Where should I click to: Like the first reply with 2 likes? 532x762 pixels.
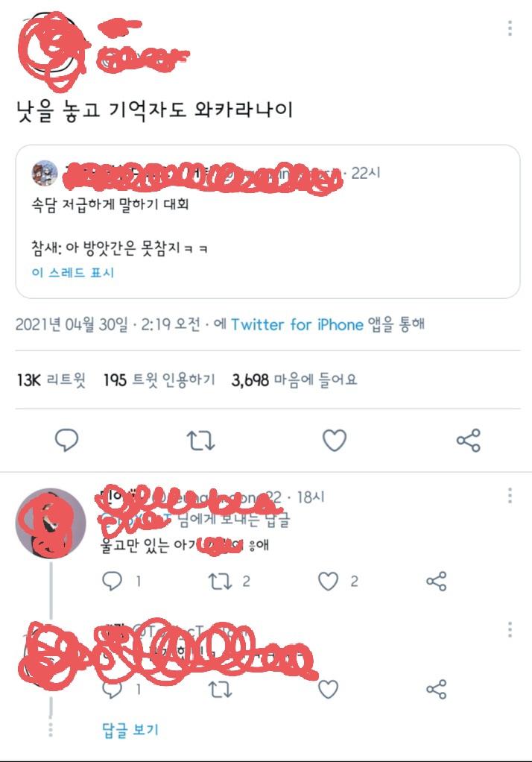coord(329,582)
